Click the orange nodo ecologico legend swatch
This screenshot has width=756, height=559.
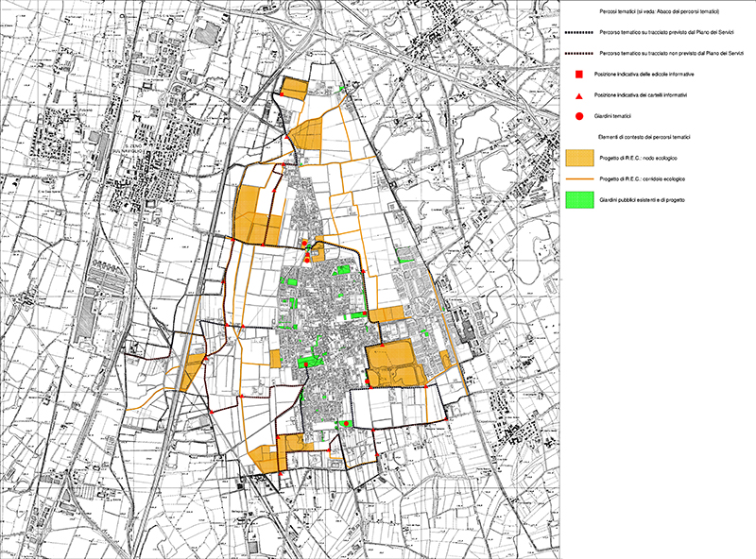(578, 158)
